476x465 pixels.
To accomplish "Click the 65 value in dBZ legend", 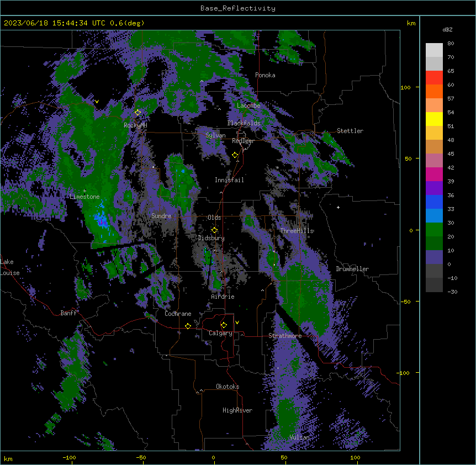I will coord(451,71).
